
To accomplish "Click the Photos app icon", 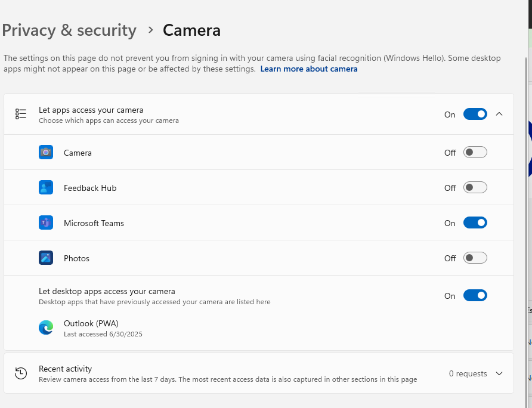I will pyautogui.click(x=46, y=258).
